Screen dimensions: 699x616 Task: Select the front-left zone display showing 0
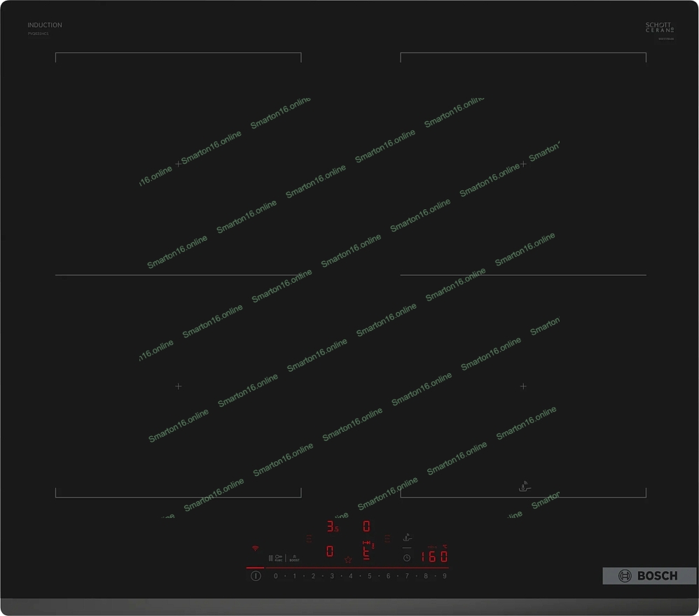click(x=329, y=552)
